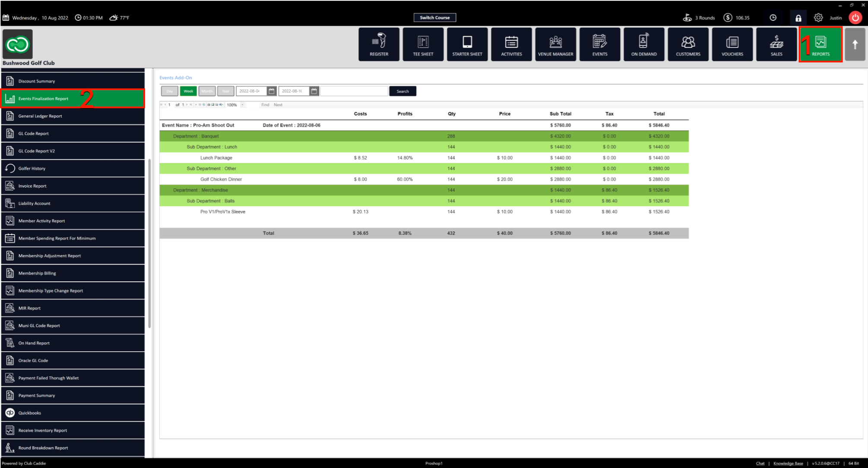The image size is (868, 468).
Task: Open the Register module
Action: click(379, 45)
